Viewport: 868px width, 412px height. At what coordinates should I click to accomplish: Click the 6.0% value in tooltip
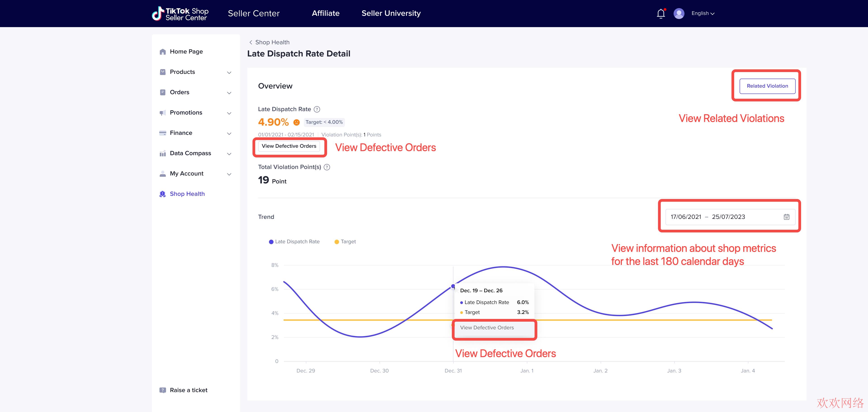click(523, 302)
